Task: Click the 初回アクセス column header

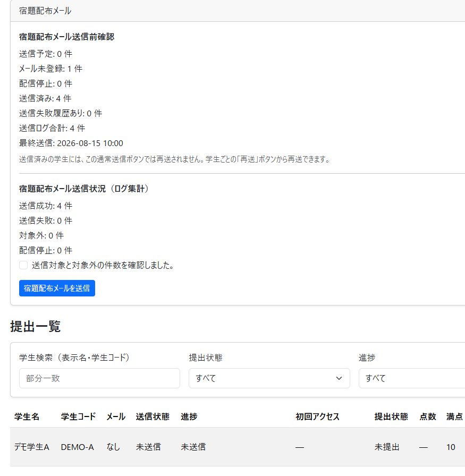Action: click(x=317, y=416)
